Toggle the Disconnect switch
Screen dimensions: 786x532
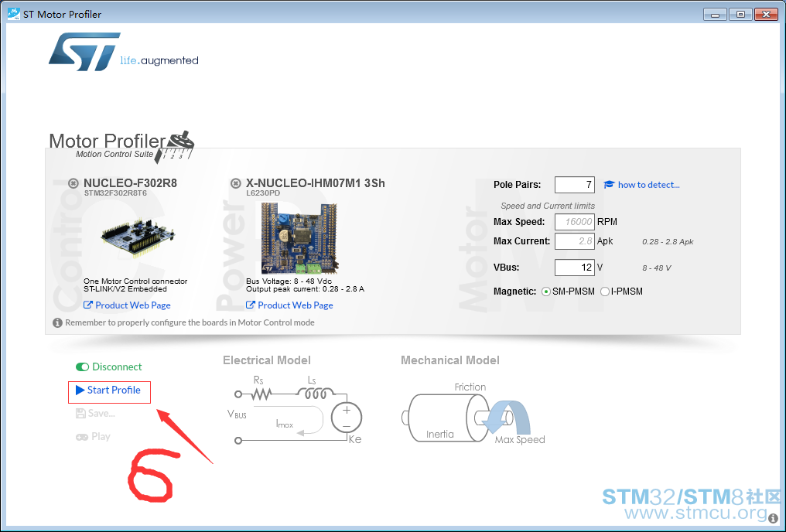(82, 367)
